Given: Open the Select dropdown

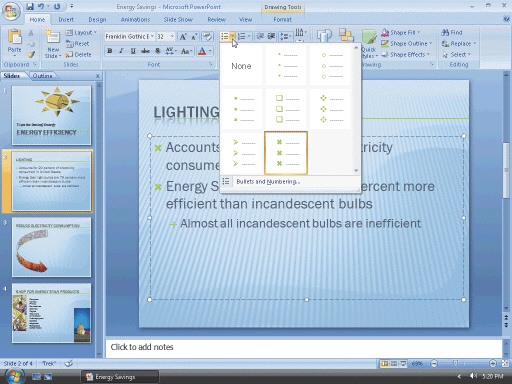Looking at the screenshot, I should click(x=457, y=54).
